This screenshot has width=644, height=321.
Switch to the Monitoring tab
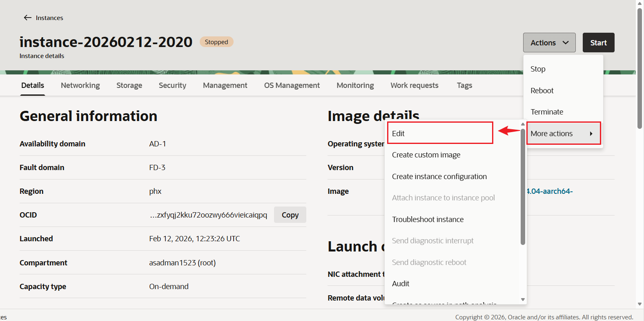355,85
